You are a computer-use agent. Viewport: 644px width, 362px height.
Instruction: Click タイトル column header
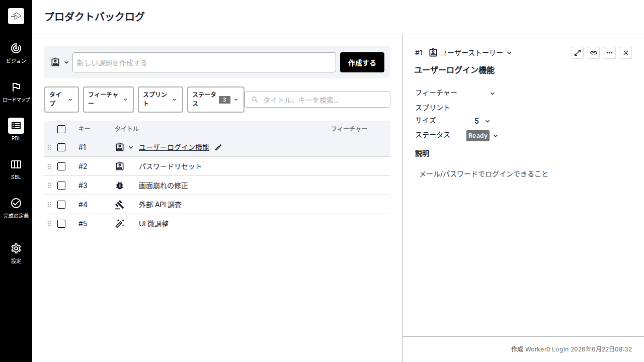pos(127,129)
